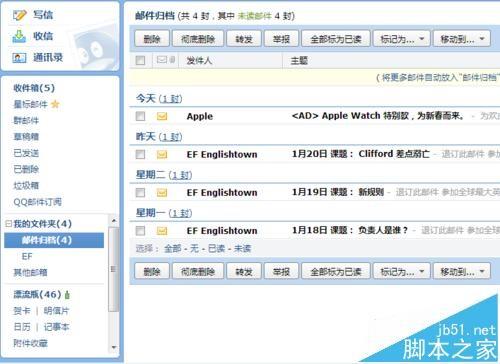
Task: Click the sidebar scrollbar thumb
Action: [x=114, y=269]
